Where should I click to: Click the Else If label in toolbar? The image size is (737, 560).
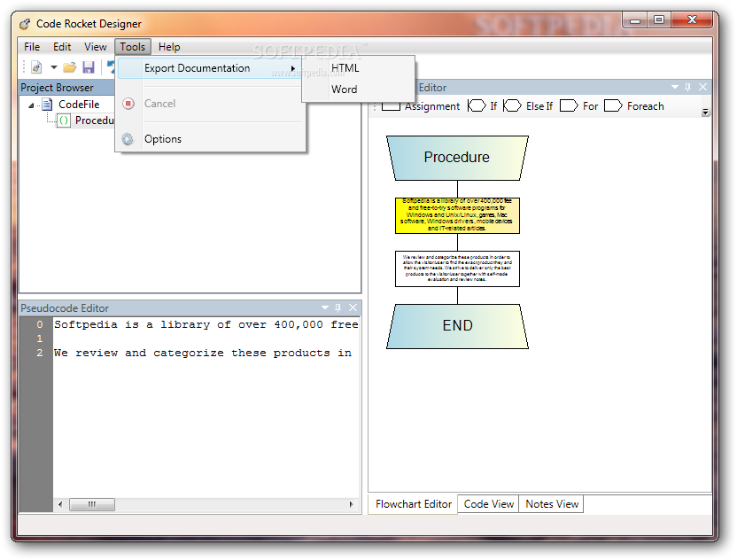tap(539, 106)
